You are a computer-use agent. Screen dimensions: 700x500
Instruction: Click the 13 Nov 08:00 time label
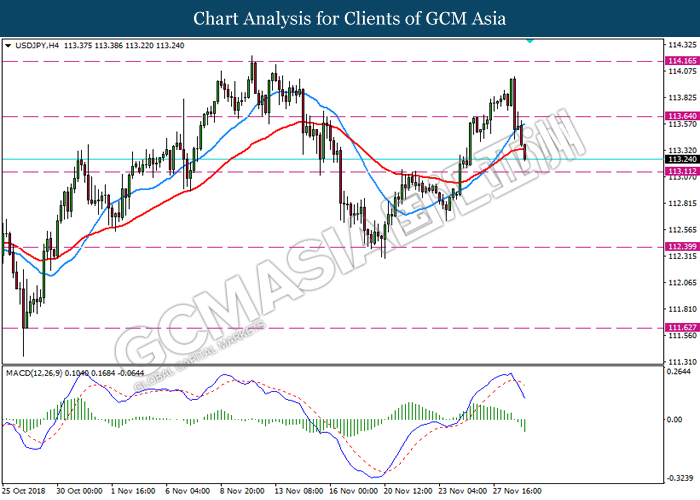(x=299, y=491)
